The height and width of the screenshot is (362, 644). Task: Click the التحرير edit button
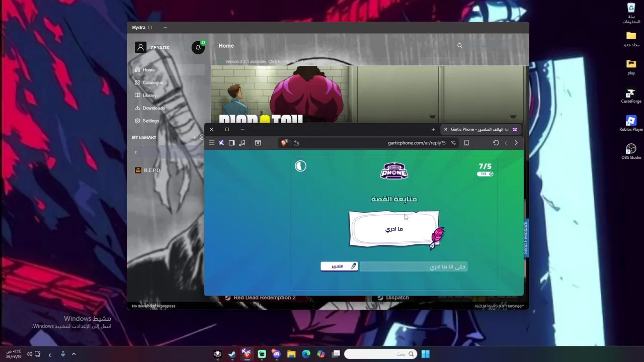pos(340,266)
